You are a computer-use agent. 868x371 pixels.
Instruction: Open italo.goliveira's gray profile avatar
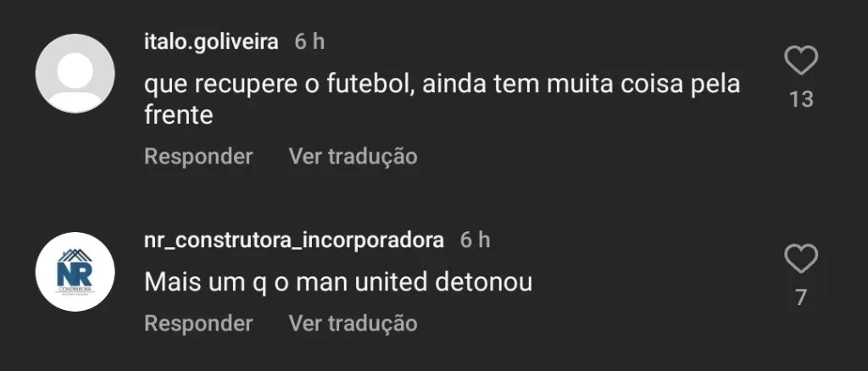(75, 74)
